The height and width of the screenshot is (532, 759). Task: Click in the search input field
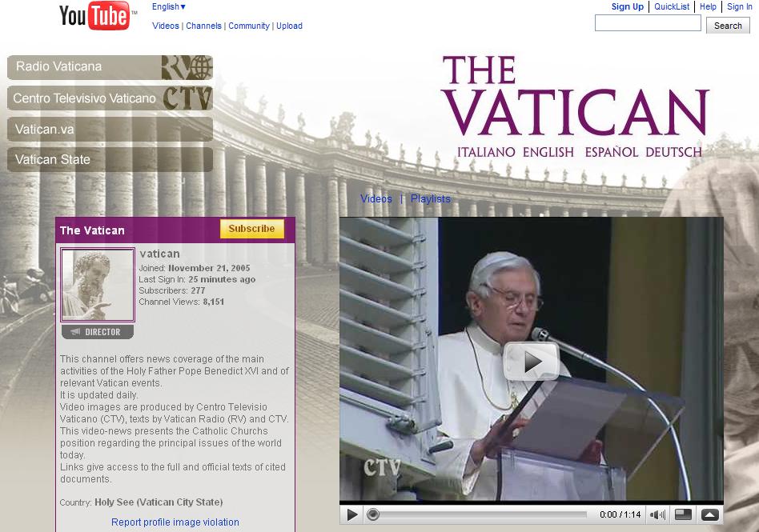647,24
